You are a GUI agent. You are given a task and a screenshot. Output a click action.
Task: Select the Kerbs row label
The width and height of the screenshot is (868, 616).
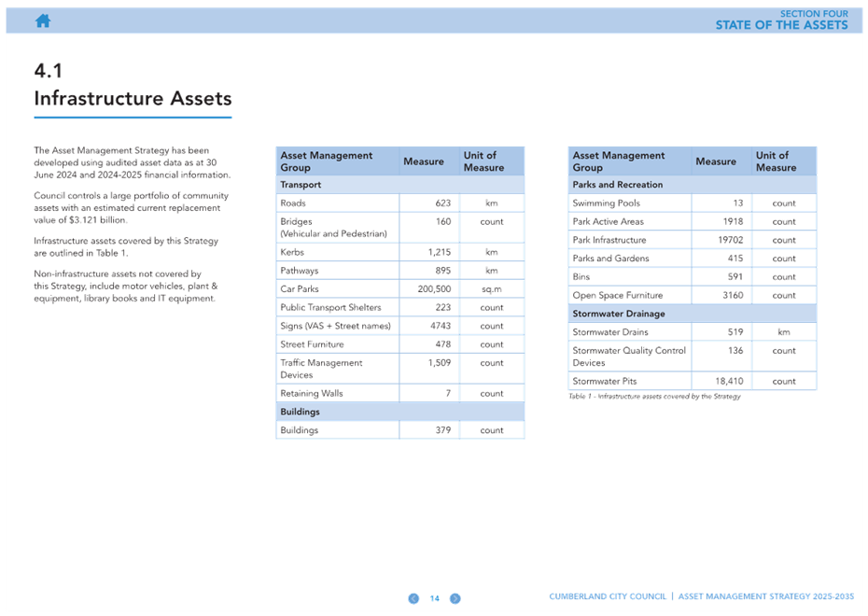(292, 252)
